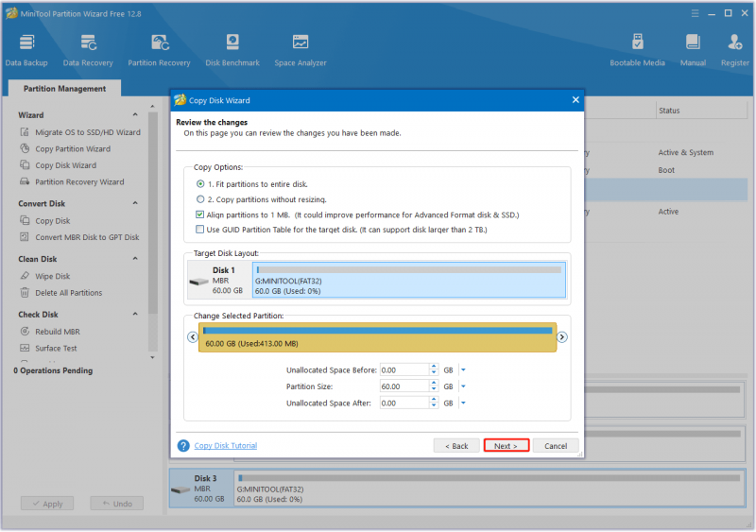
Task: Open the Space Analyzer tool
Action: pyautogui.click(x=301, y=50)
